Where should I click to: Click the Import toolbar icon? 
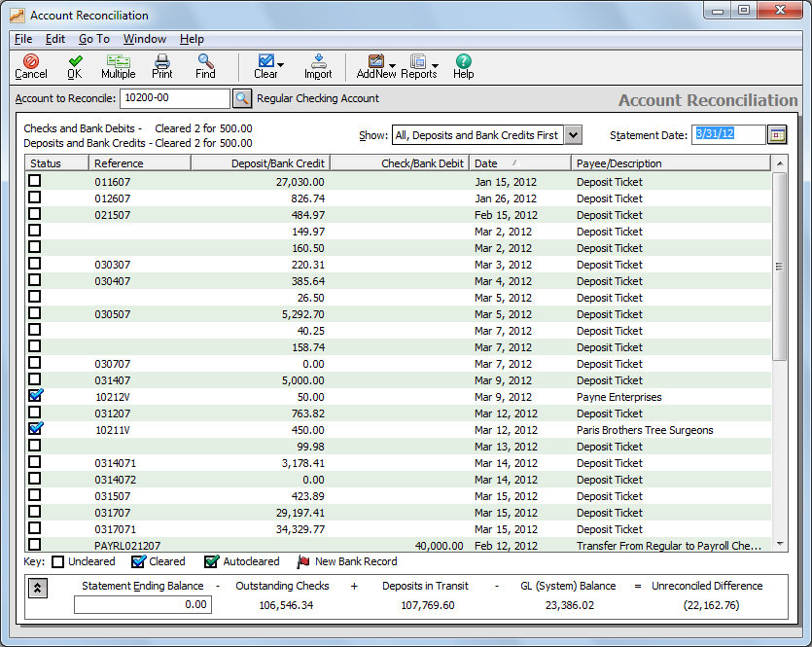318,66
